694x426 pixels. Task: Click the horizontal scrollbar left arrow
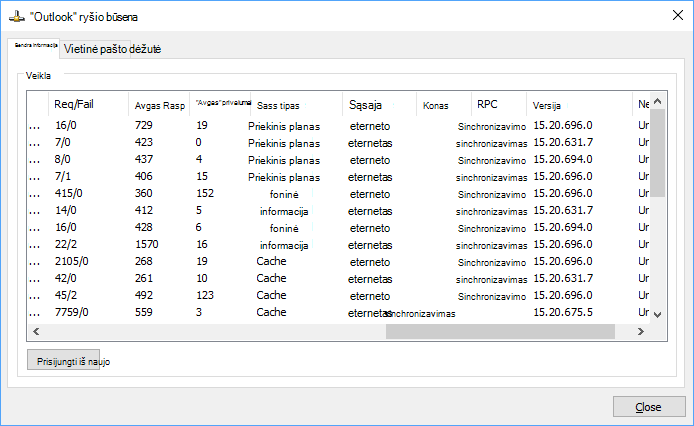coord(36,331)
